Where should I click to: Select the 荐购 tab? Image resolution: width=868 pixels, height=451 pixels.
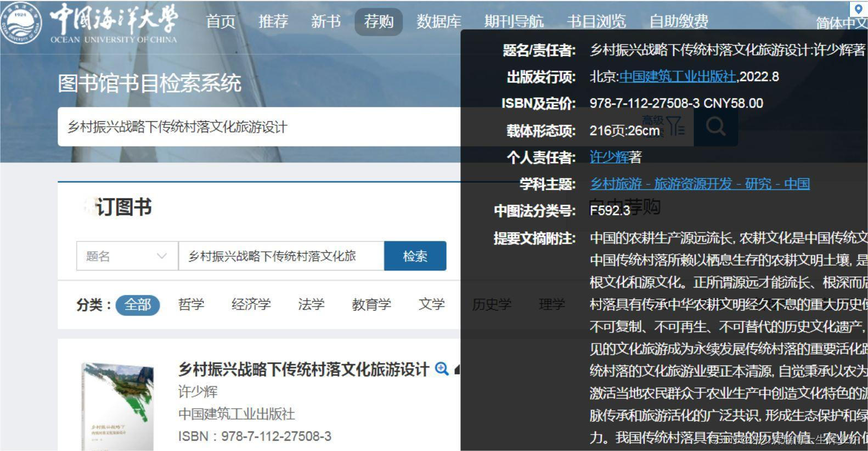tap(379, 22)
